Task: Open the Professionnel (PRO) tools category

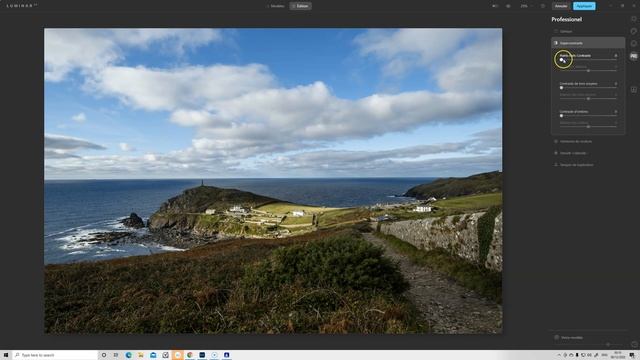Action: pos(633,56)
